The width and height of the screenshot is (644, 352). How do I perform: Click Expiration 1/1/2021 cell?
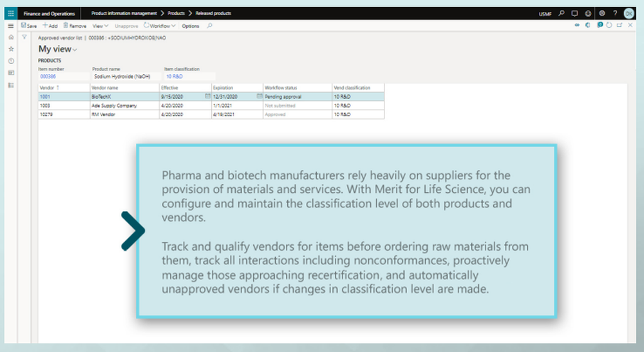pyautogui.click(x=237, y=106)
